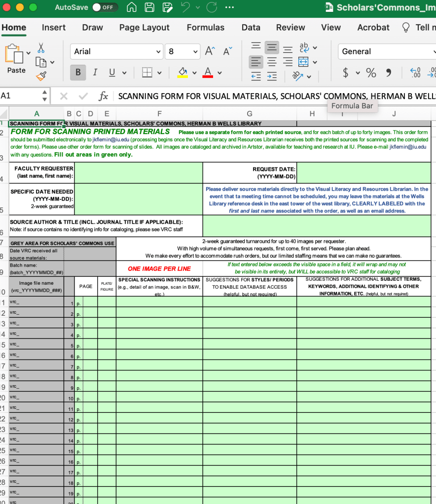
Task: Click the Format Painter brush icon
Action: tap(41, 76)
